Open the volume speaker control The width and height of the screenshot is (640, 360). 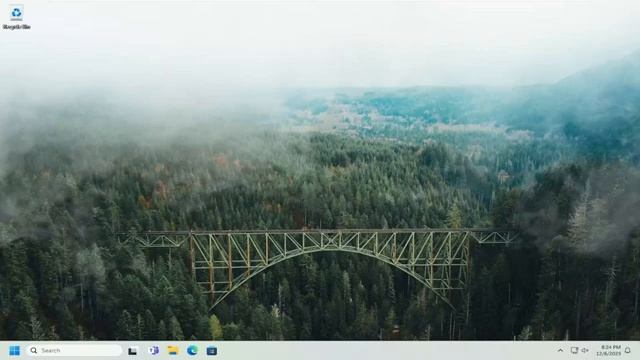[585, 350]
